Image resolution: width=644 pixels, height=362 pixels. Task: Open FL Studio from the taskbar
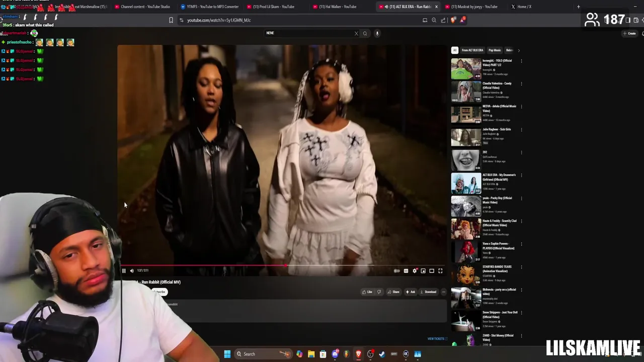(347, 354)
